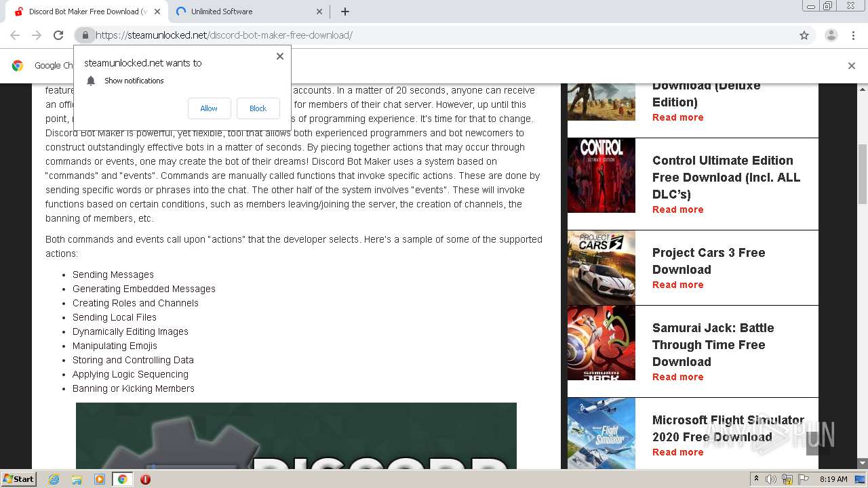Image resolution: width=868 pixels, height=488 pixels.
Task: Click the Google Chrome logo in info bar
Action: tap(18, 66)
